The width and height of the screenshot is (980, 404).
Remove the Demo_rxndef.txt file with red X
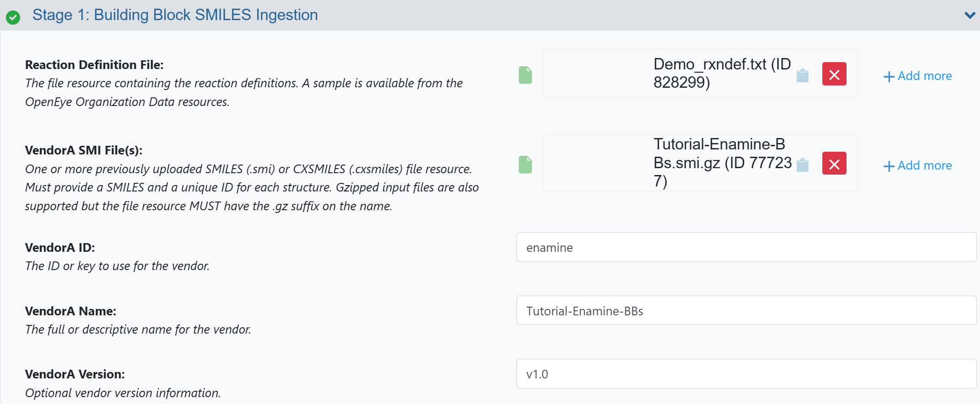pyautogui.click(x=834, y=74)
